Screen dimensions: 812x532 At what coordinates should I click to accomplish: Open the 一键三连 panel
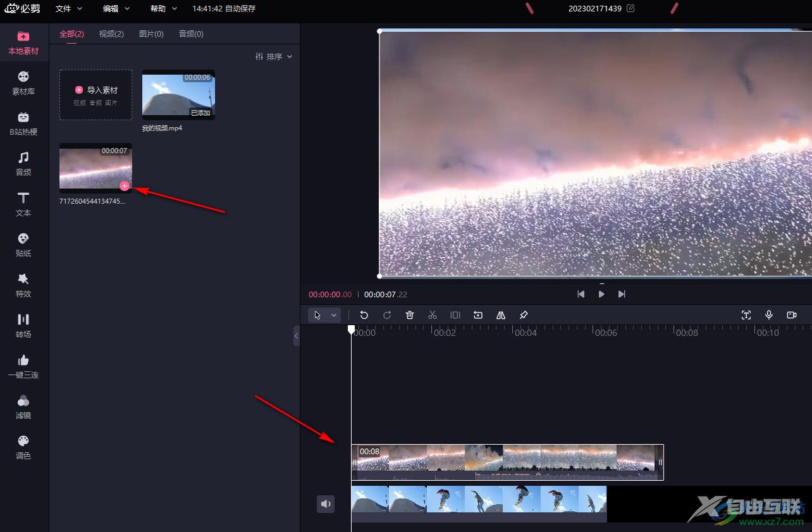click(23, 366)
